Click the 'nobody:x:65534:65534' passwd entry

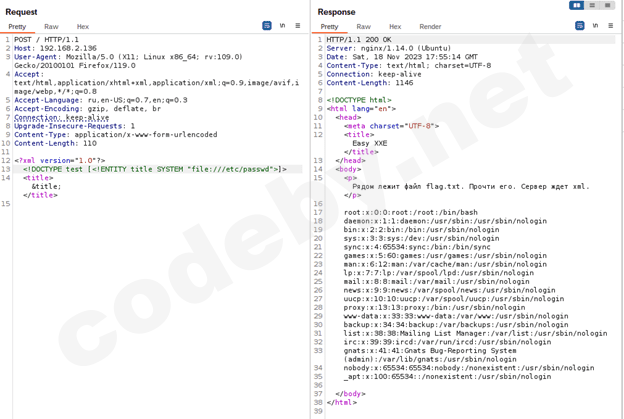click(469, 368)
